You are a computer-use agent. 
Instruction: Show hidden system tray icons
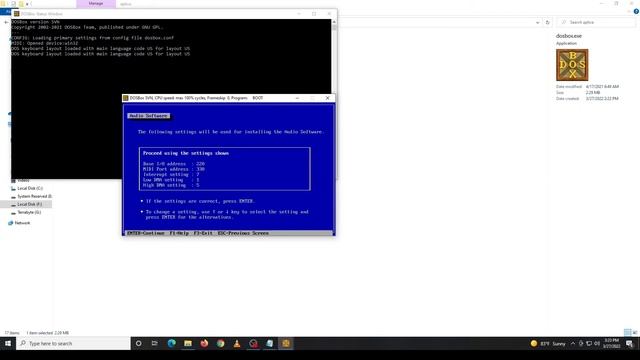573,343
